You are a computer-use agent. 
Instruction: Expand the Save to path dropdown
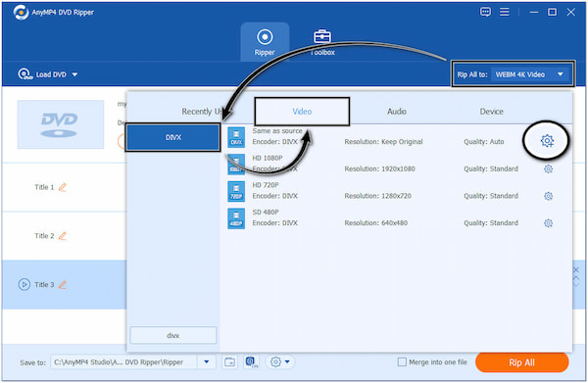[x=206, y=362]
